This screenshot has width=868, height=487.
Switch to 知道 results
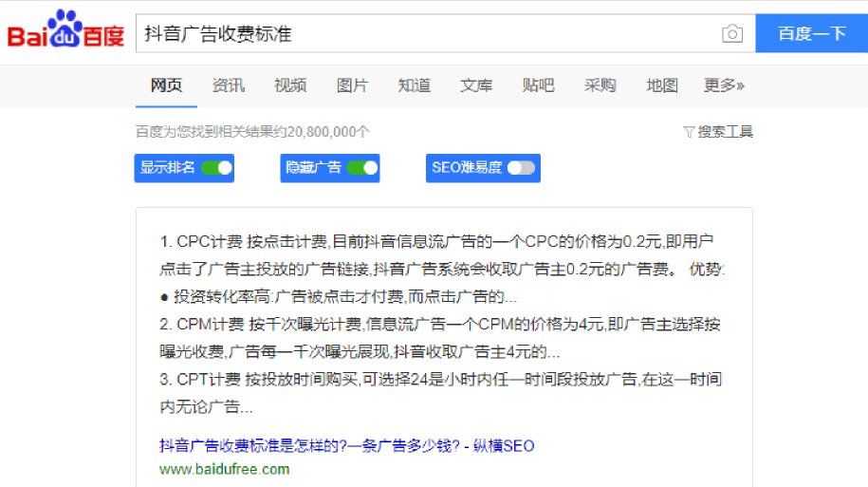(x=414, y=85)
